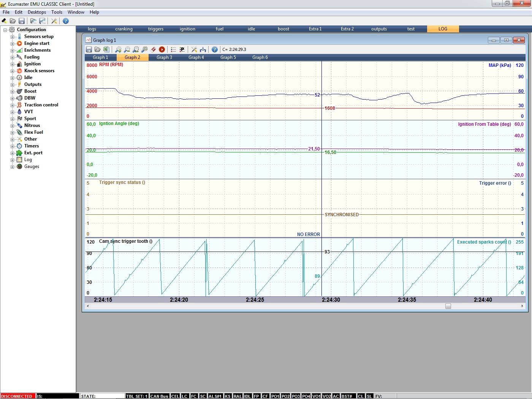Click the blue help icon in graph toolbar
This screenshot has width=532, height=399.
(215, 49)
